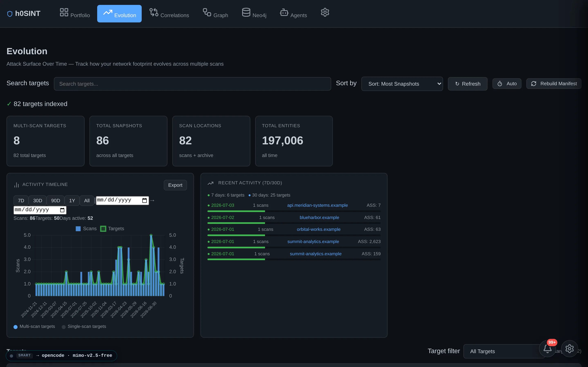Click the h0SINT shield logo icon
The width and height of the screenshot is (588, 367).
10,14
